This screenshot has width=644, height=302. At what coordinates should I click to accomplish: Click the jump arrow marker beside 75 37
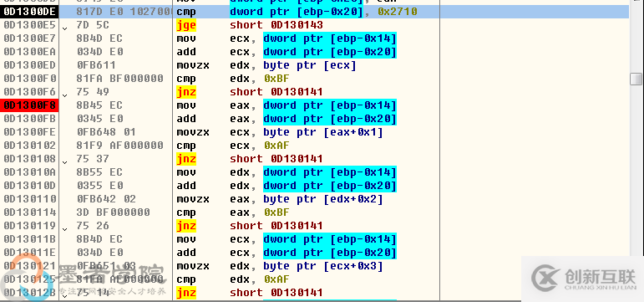[64, 162]
